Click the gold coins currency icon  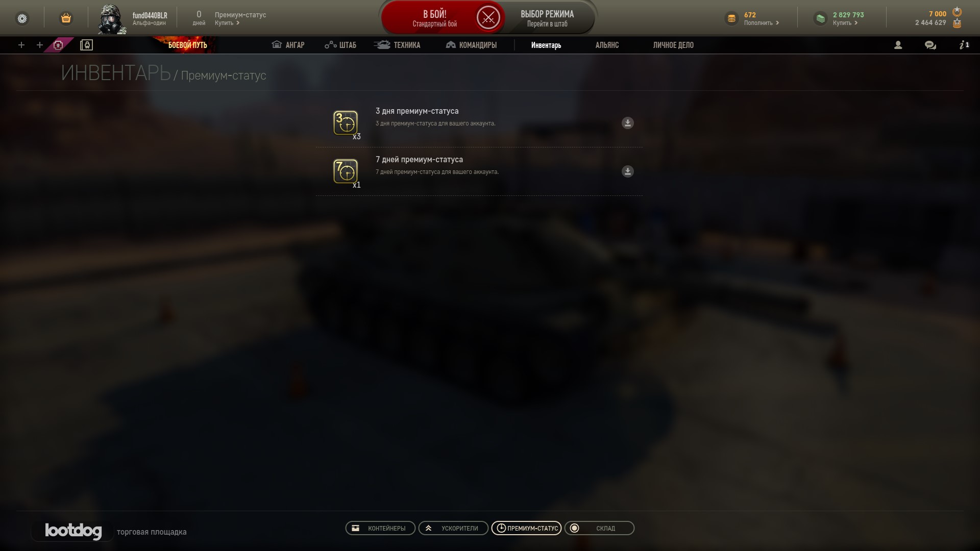point(731,18)
